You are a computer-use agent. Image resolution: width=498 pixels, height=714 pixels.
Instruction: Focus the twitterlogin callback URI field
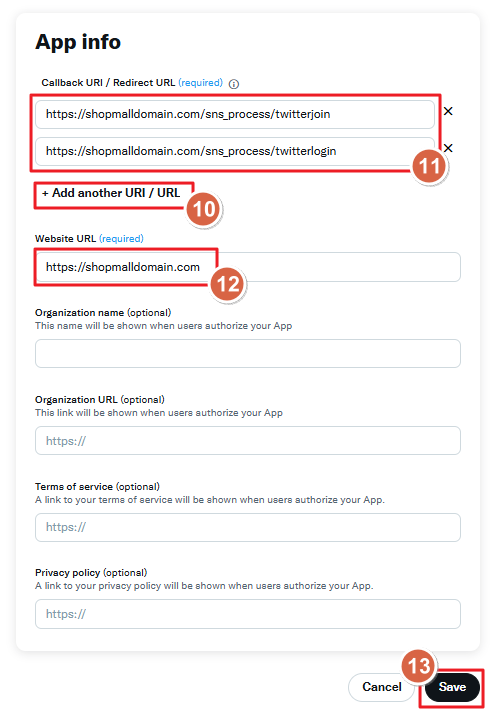(235, 151)
